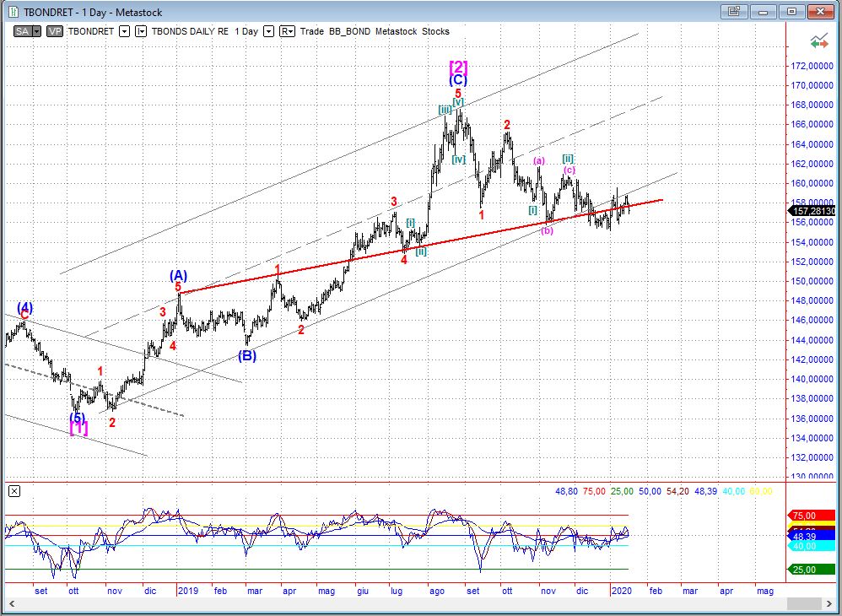Click the (a) magenta sub-wave label
Image resolution: width=842 pixels, height=616 pixels.
539,160
